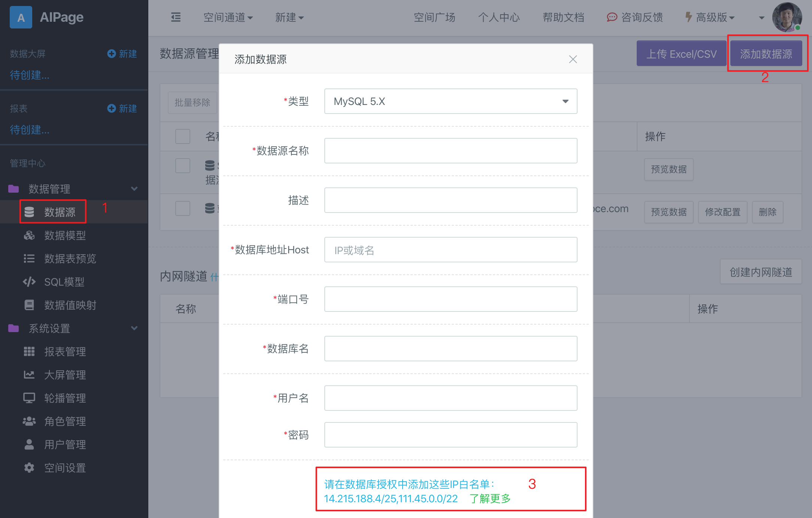
Task: Click the 批量移除 button
Action: coord(193,102)
